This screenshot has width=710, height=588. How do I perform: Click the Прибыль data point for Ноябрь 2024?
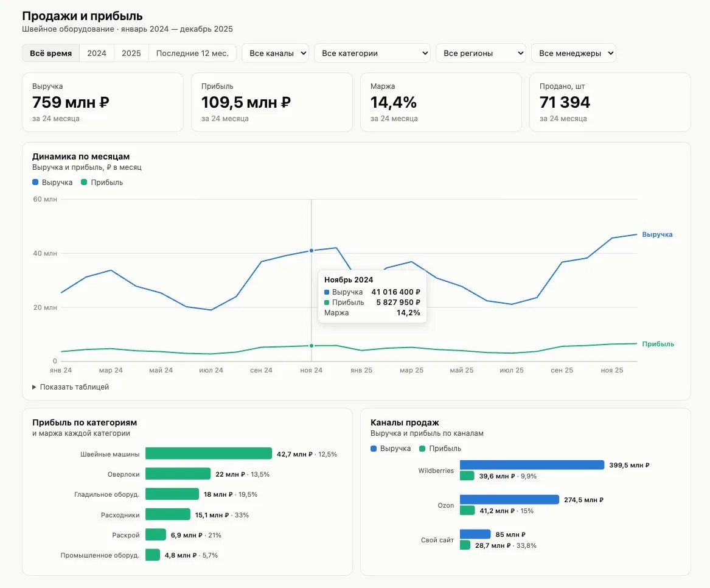click(x=311, y=346)
